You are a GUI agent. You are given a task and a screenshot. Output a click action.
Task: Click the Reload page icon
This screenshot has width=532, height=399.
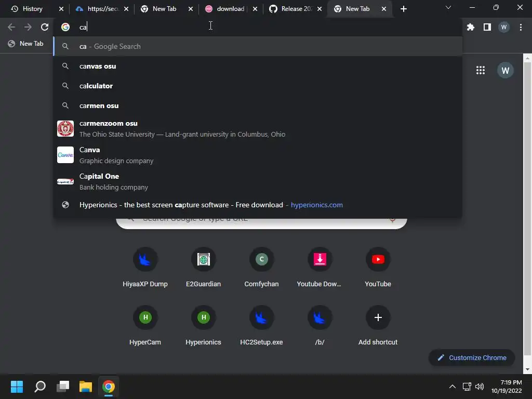point(45,27)
